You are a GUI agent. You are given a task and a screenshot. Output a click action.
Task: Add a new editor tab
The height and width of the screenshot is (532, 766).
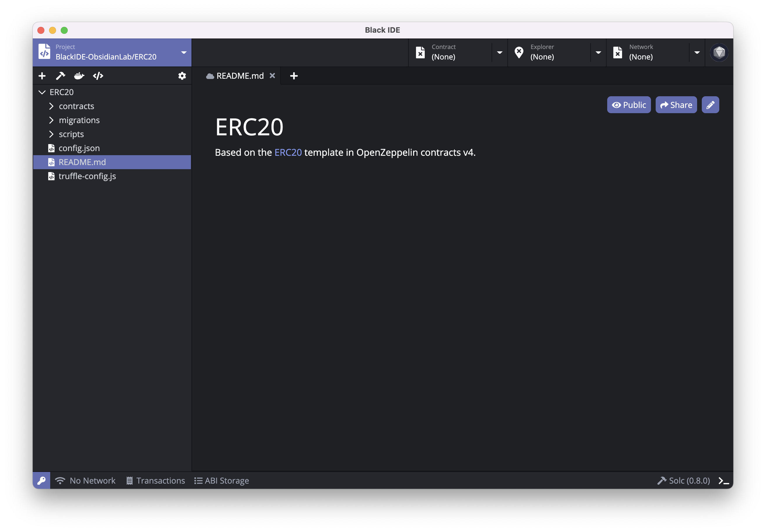tap(294, 76)
